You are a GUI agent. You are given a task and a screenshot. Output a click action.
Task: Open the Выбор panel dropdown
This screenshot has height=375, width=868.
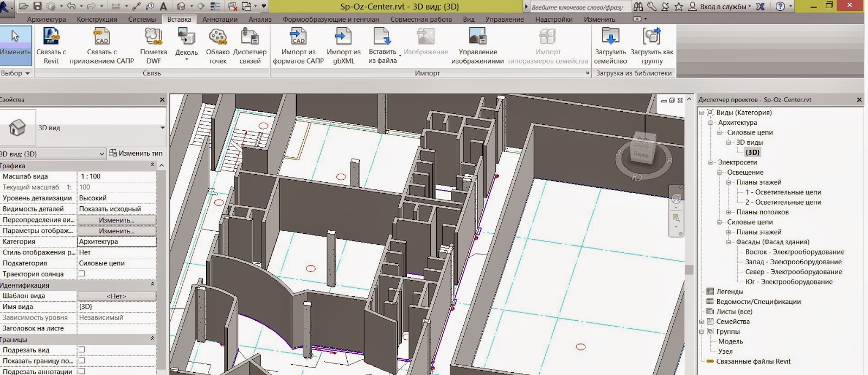(x=16, y=73)
